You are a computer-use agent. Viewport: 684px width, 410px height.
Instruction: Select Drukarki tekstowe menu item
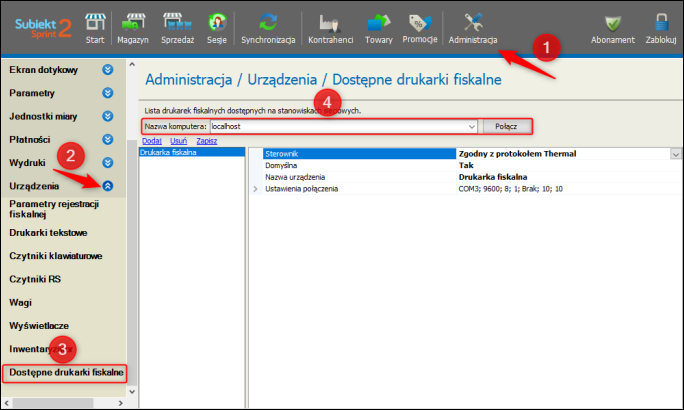pos(48,232)
